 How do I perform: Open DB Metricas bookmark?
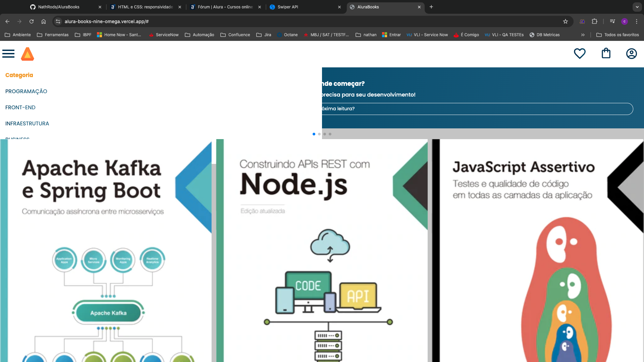tap(544, 35)
